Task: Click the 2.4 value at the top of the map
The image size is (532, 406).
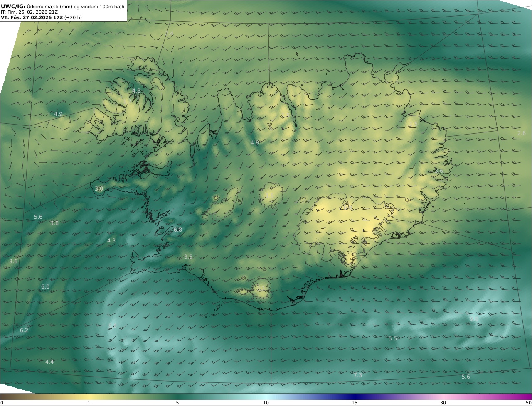Action: pyautogui.click(x=169, y=33)
